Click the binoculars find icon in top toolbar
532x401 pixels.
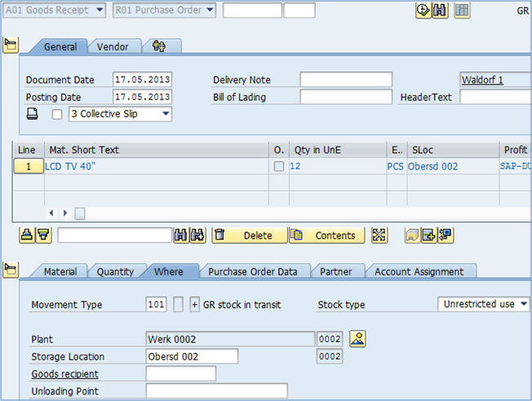coord(440,11)
